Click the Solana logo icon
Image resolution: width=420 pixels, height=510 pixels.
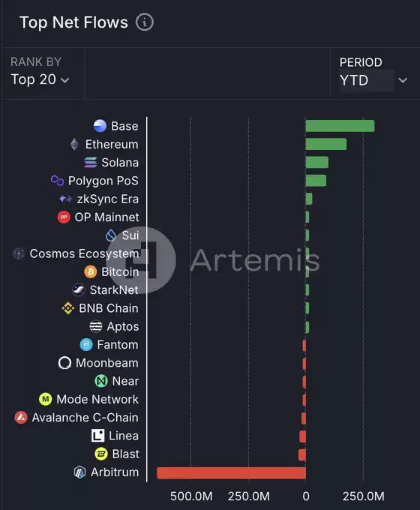(91, 162)
